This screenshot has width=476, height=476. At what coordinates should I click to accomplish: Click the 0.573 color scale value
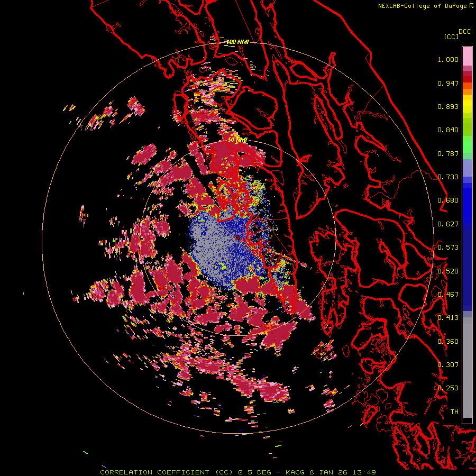click(448, 248)
